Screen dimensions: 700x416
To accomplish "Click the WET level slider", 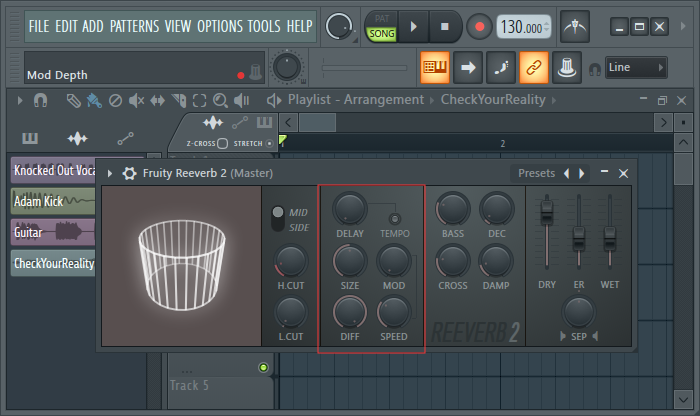I will [609, 235].
